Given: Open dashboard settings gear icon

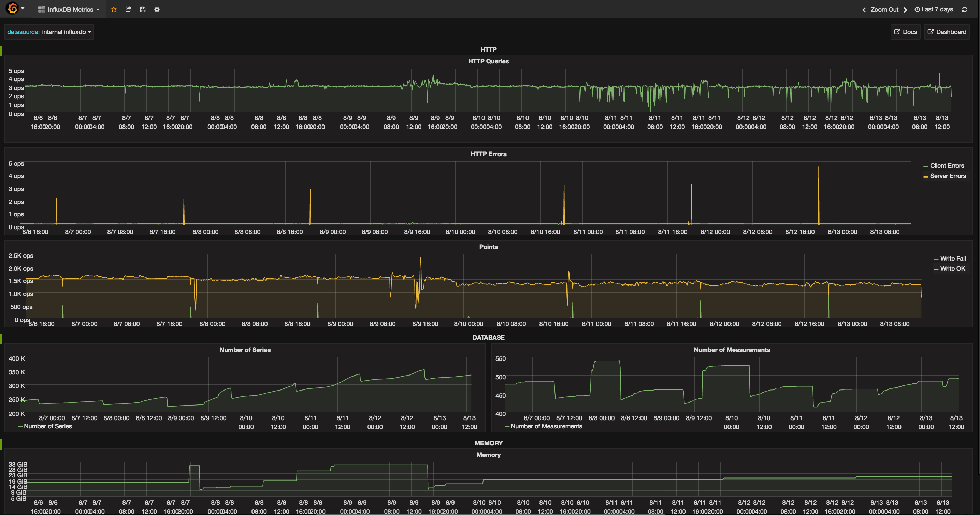Looking at the screenshot, I should click(157, 10).
